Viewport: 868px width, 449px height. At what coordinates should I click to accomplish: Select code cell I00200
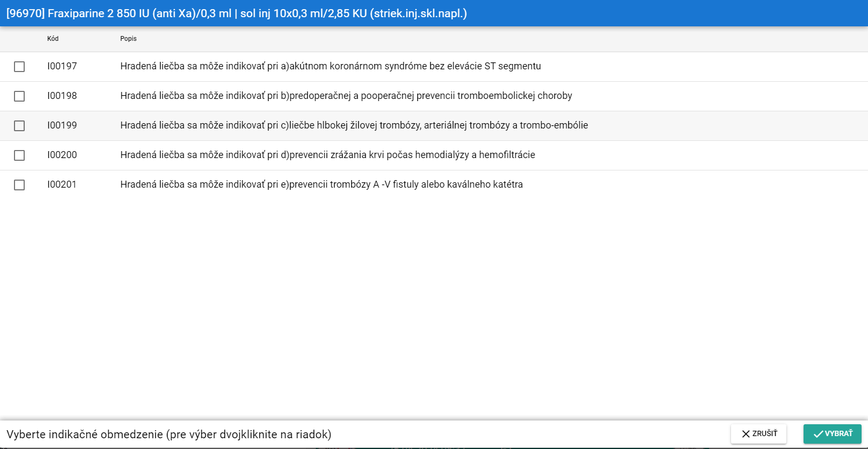[x=62, y=155]
